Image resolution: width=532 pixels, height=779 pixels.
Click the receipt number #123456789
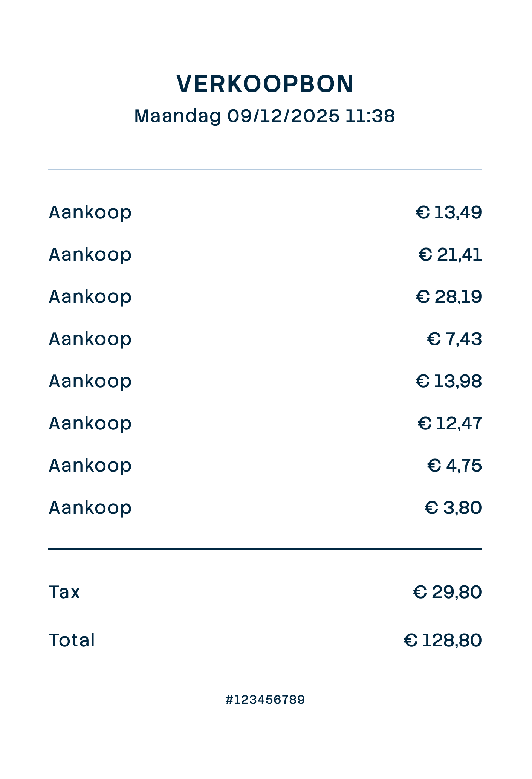(265, 700)
